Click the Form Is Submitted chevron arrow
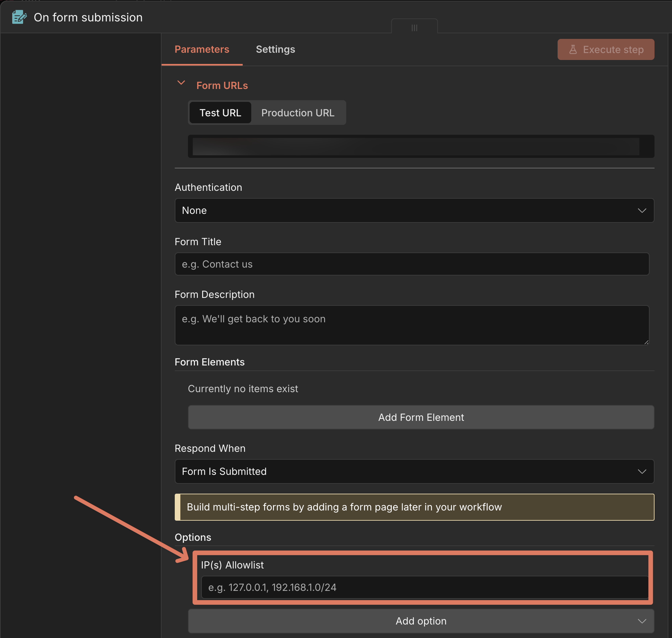 (642, 471)
